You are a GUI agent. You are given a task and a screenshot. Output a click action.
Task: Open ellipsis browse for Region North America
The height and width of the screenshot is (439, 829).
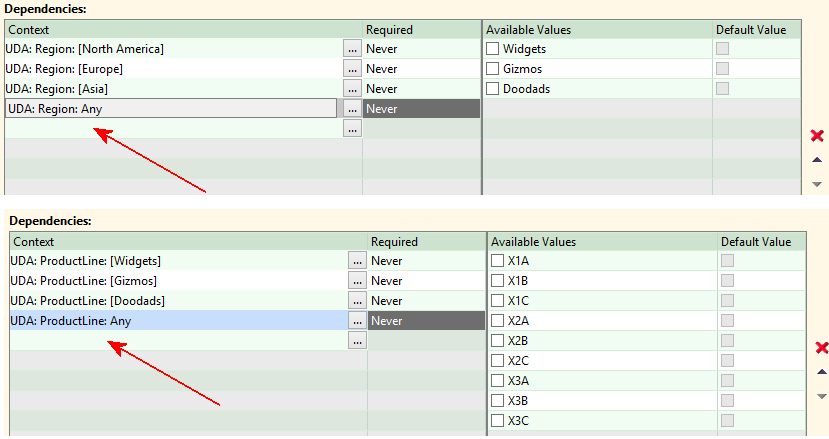point(351,49)
